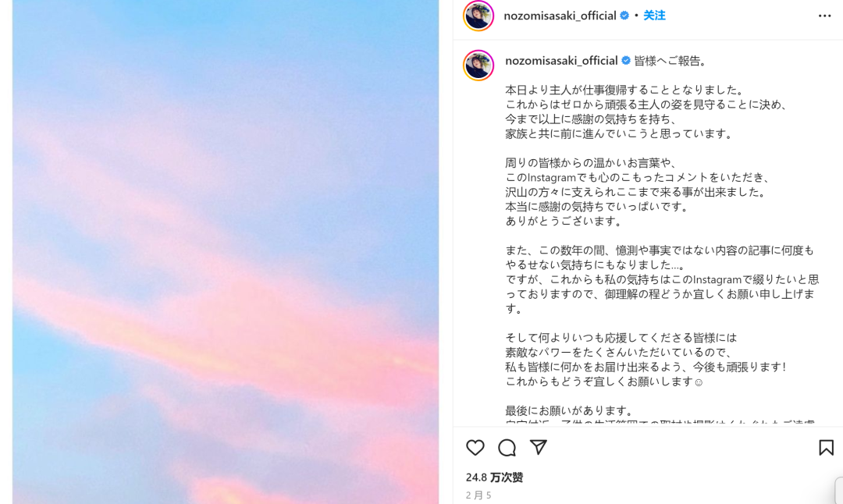Share the post via paper plane icon
The image size is (843, 504).
tap(538, 447)
